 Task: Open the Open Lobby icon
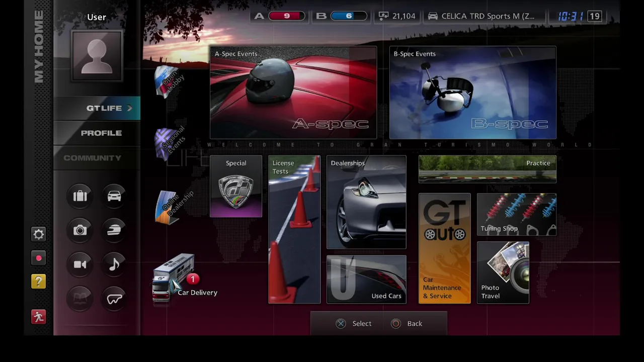pyautogui.click(x=169, y=81)
